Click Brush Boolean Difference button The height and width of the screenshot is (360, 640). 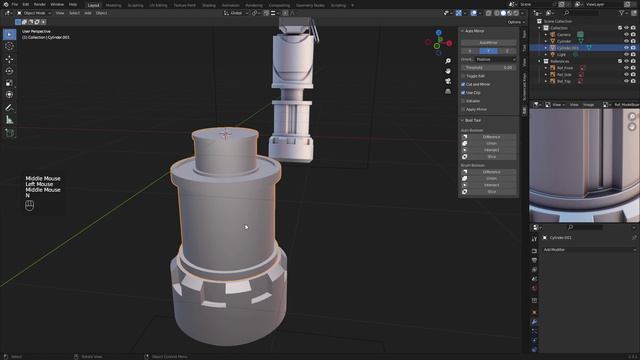[492, 172]
